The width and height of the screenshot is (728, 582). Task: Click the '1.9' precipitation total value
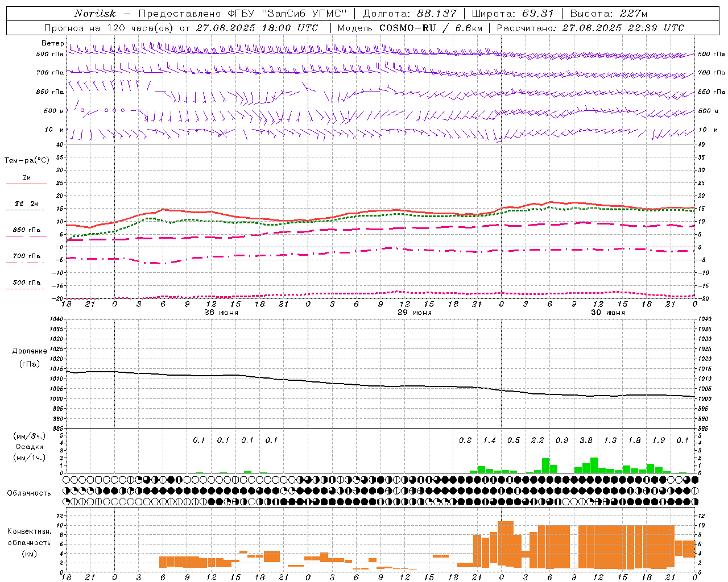pos(659,440)
